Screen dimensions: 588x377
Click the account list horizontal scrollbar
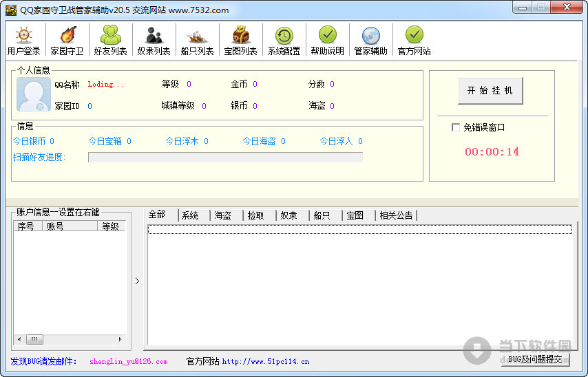[69, 339]
